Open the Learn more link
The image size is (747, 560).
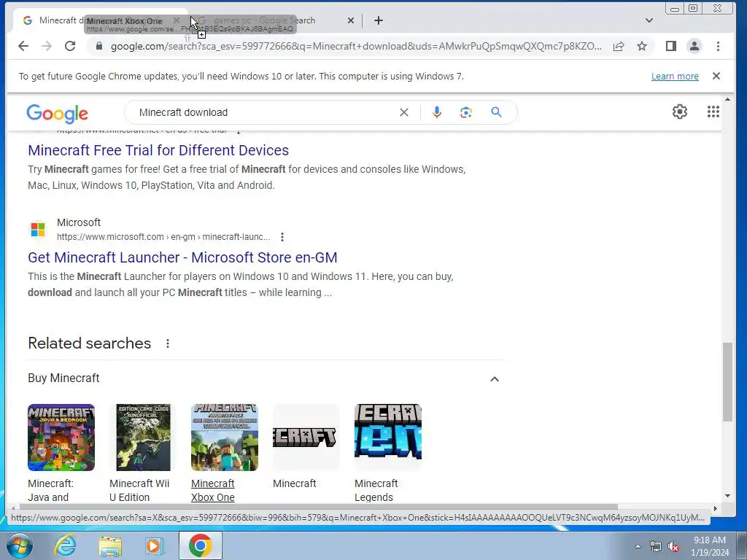tap(675, 76)
